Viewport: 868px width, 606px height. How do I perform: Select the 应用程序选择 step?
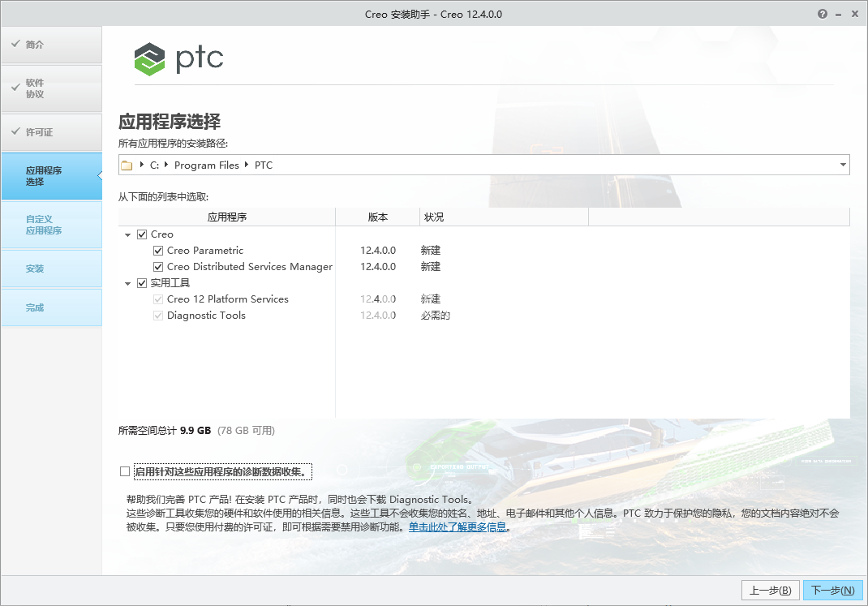tap(51, 176)
